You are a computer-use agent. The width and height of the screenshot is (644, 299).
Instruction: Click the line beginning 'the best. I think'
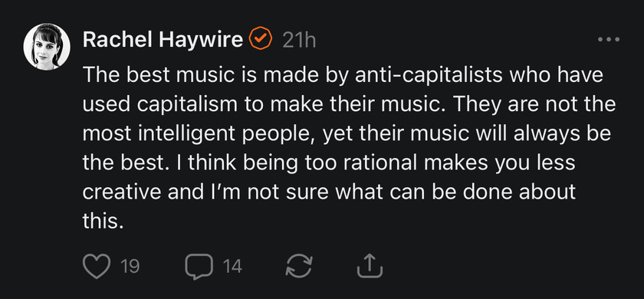coord(329,164)
